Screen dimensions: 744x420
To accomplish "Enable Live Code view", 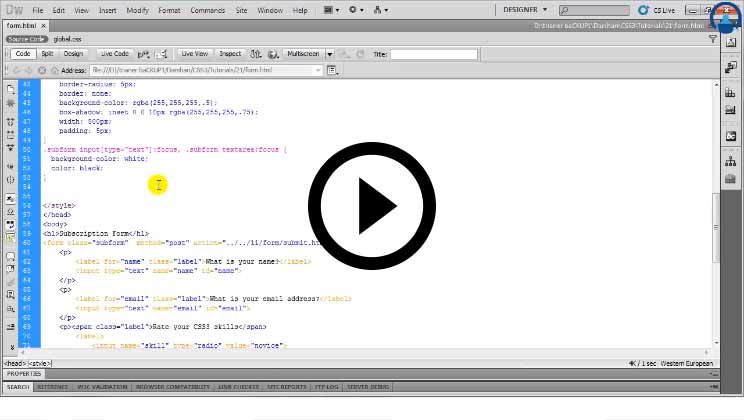I will (x=115, y=53).
